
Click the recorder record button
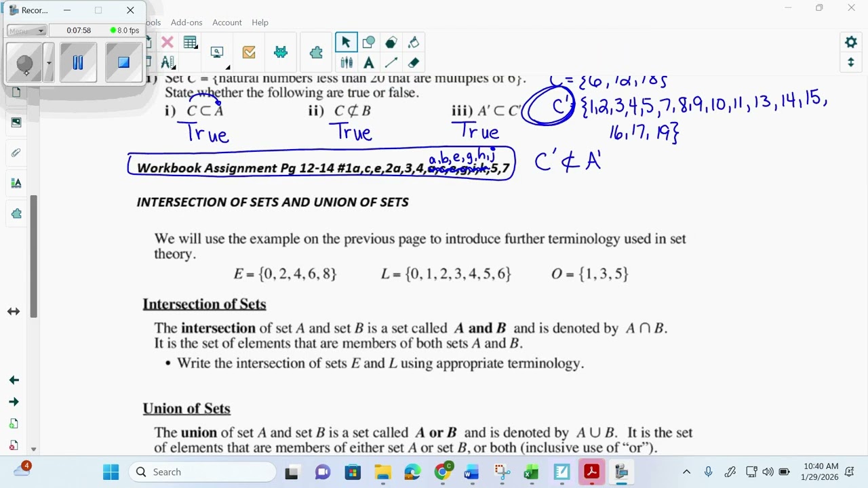tap(24, 62)
